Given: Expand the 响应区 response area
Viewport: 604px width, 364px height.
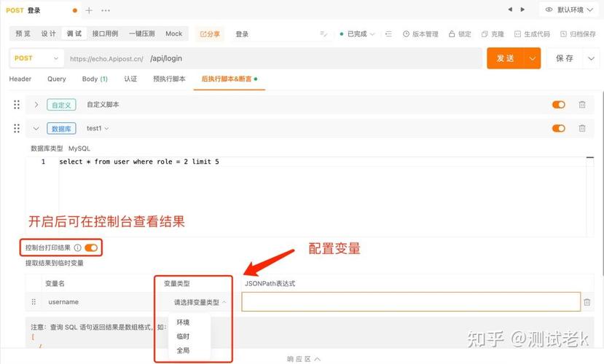Looking at the screenshot, I should point(304,359).
